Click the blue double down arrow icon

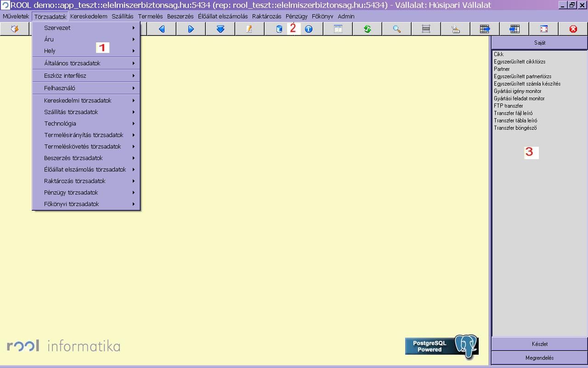(x=220, y=29)
